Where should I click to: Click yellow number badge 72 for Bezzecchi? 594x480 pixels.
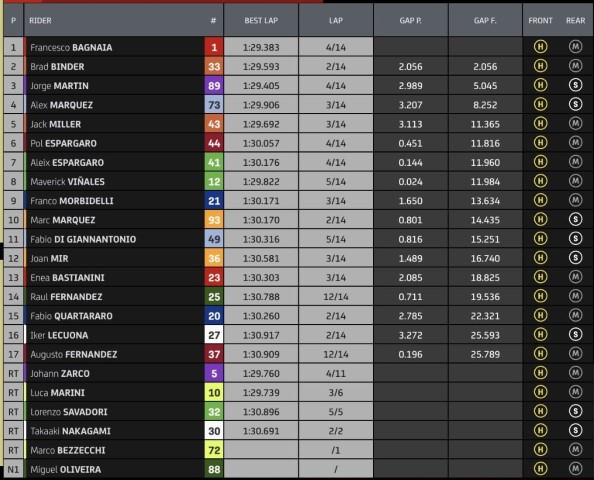pyautogui.click(x=214, y=450)
